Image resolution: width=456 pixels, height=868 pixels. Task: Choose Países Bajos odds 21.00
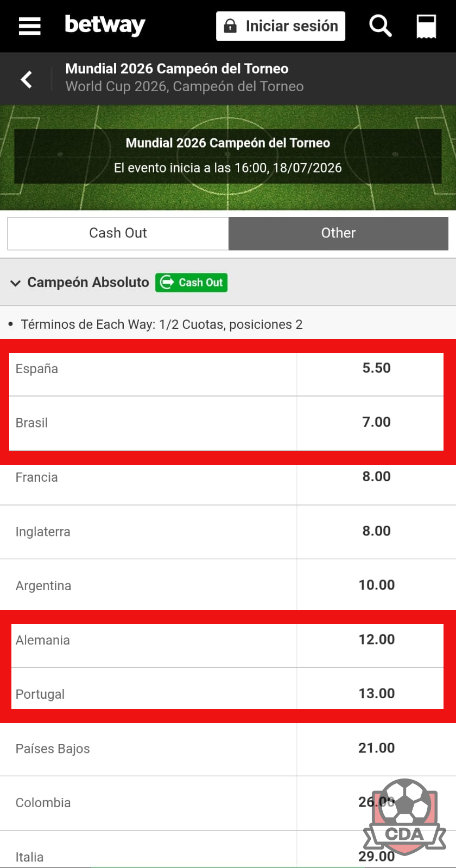click(x=376, y=748)
